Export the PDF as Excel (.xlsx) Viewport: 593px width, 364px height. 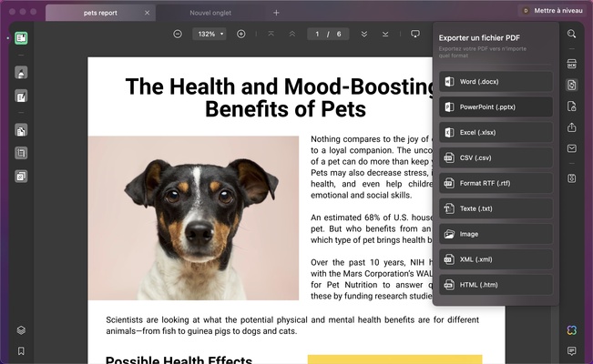pyautogui.click(x=496, y=132)
